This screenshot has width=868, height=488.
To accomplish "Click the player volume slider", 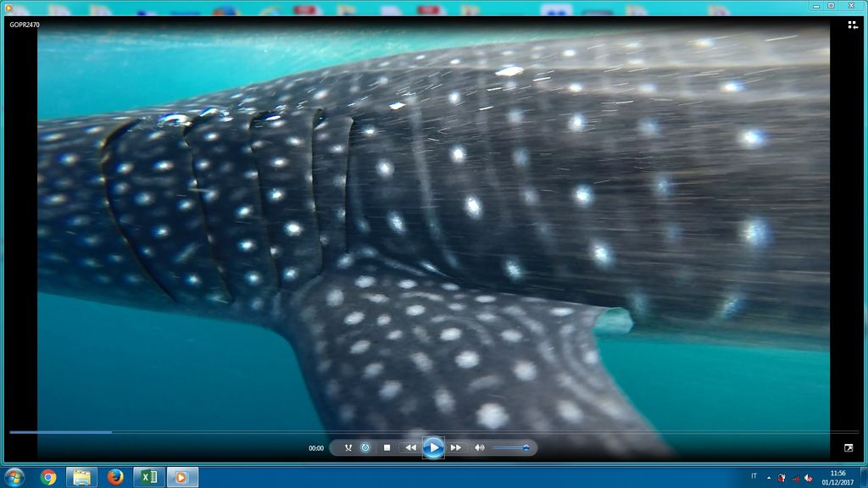I will tap(510, 447).
